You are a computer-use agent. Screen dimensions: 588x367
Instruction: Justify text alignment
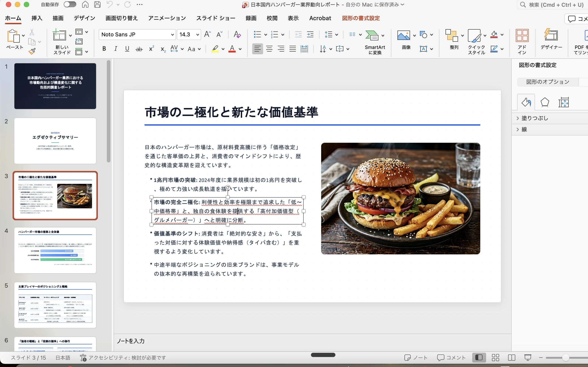(293, 49)
